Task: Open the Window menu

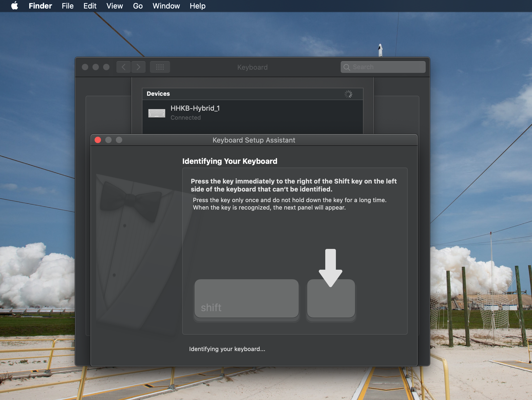Action: 166,6
